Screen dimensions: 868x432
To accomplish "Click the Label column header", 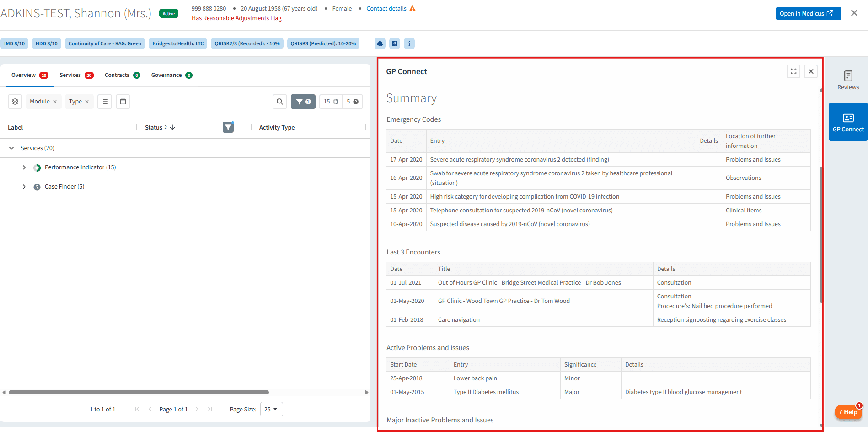I will click(15, 127).
